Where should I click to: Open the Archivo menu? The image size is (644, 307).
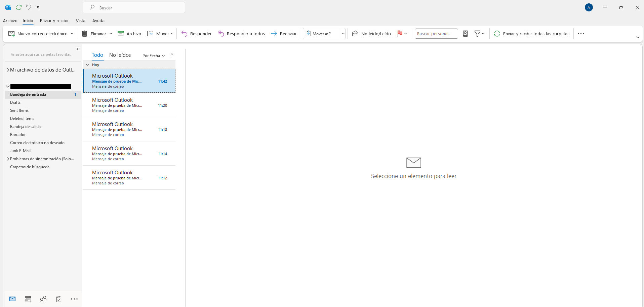click(10, 20)
